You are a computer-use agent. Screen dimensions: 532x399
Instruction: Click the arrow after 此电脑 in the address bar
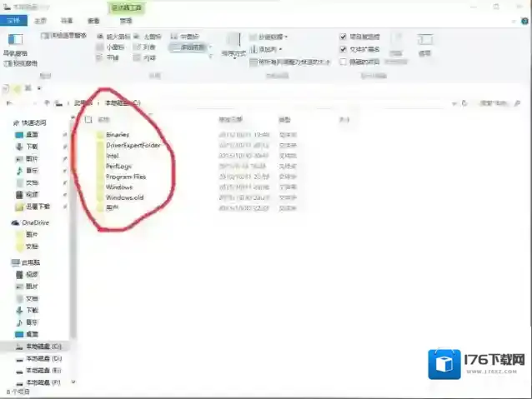coord(98,103)
